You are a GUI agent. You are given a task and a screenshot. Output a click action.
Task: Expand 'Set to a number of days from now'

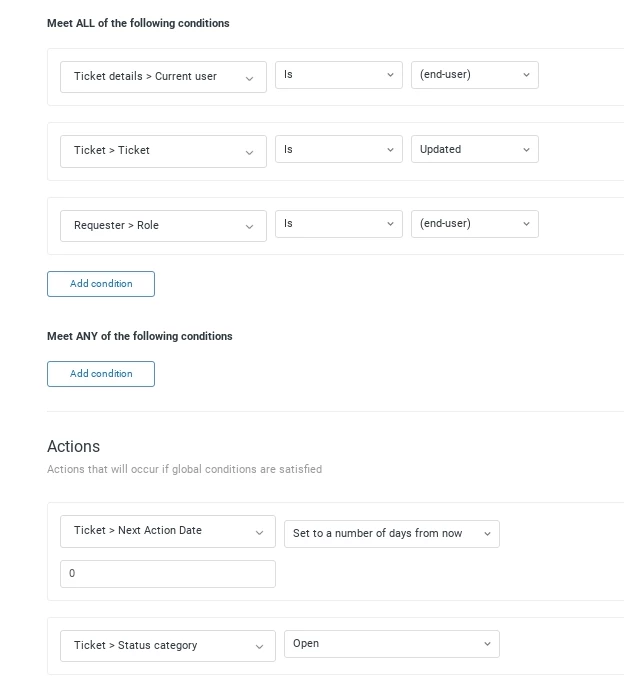[391, 534]
